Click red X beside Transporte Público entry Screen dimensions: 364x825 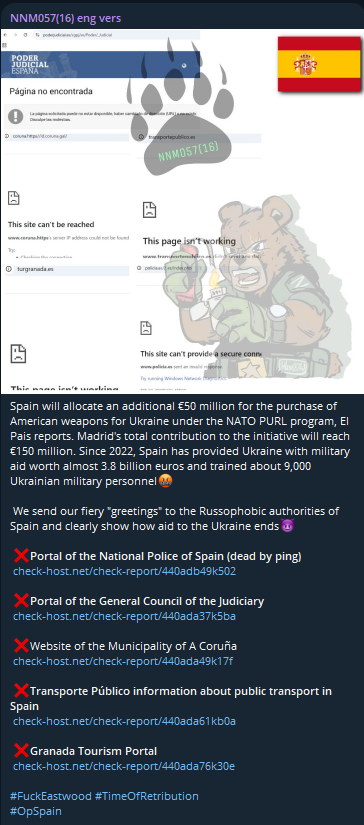(21, 691)
